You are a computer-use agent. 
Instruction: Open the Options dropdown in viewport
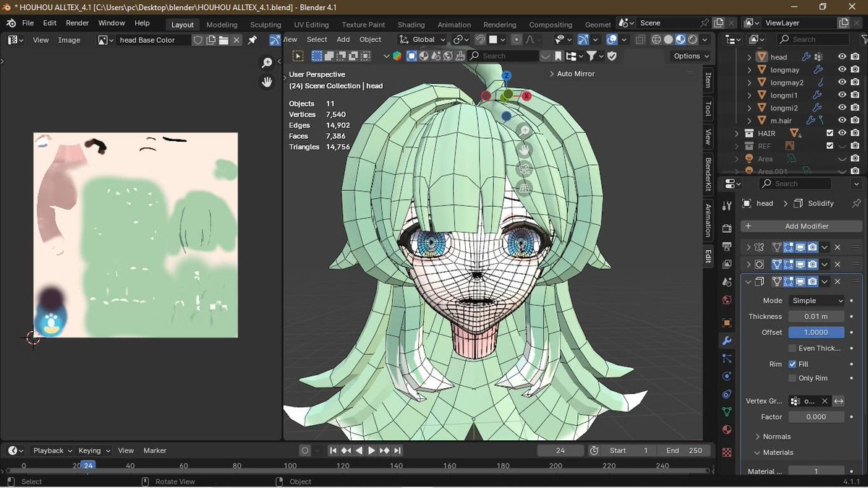pyautogui.click(x=692, y=56)
